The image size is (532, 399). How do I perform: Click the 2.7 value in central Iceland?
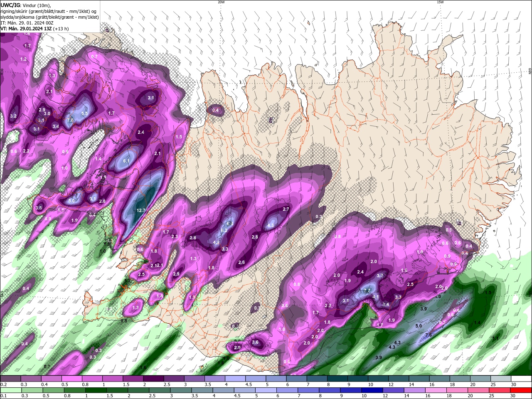[286, 209]
